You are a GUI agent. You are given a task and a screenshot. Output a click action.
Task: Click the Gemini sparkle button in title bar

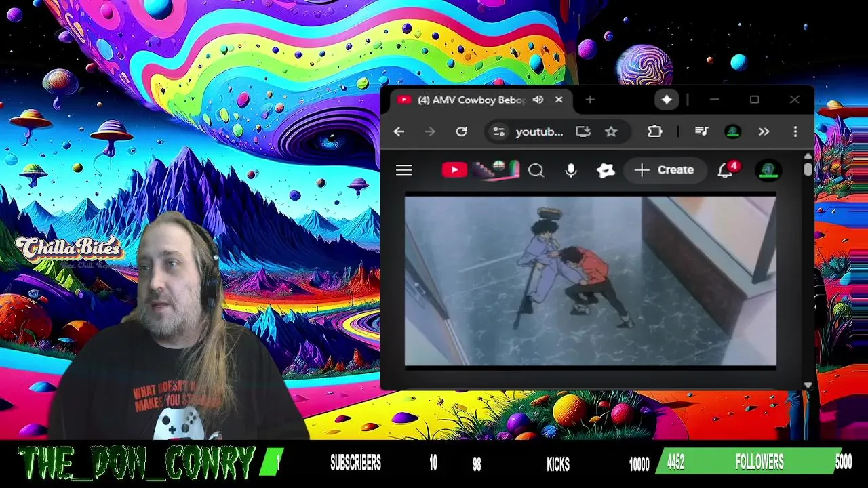[x=667, y=100]
